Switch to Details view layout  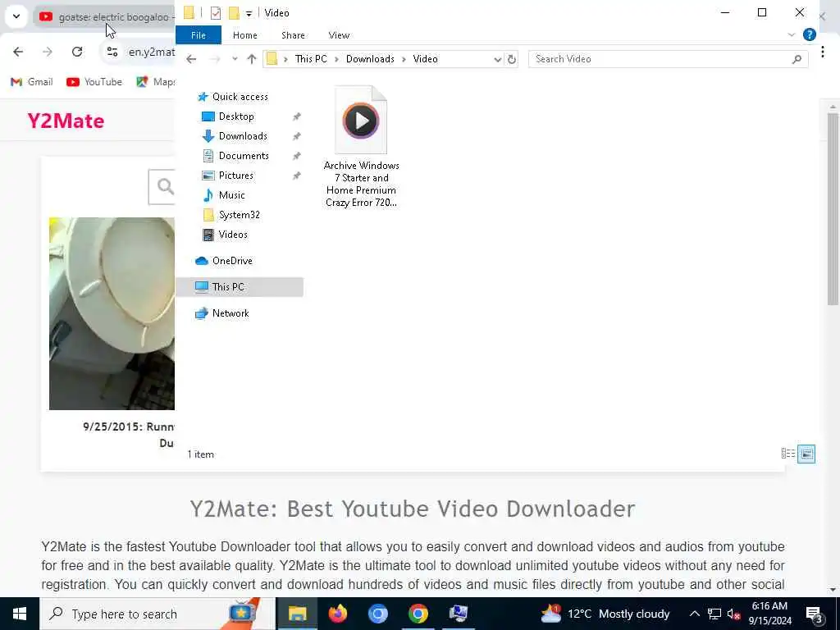[788, 454]
